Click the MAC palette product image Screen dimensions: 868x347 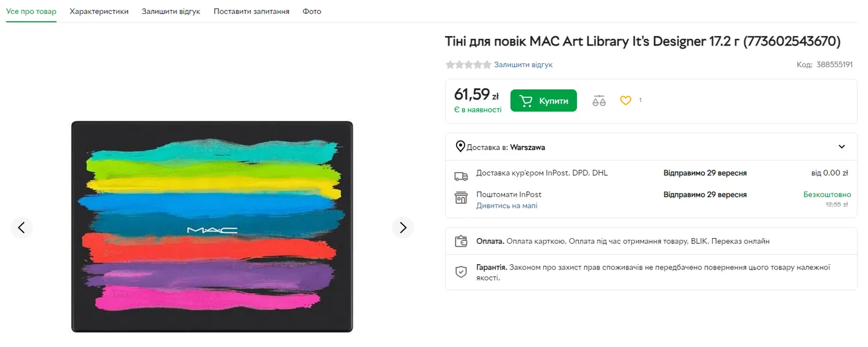coord(212,227)
